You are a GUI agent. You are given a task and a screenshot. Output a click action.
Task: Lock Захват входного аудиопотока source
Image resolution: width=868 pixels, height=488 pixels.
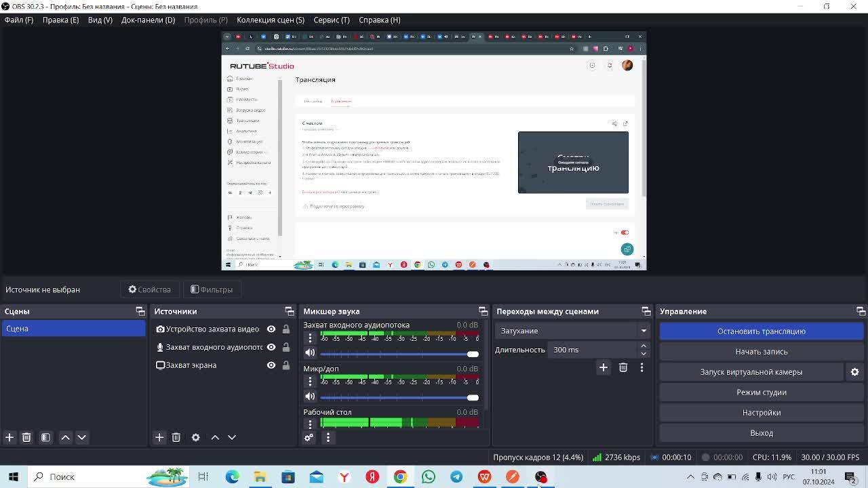pyautogui.click(x=286, y=347)
